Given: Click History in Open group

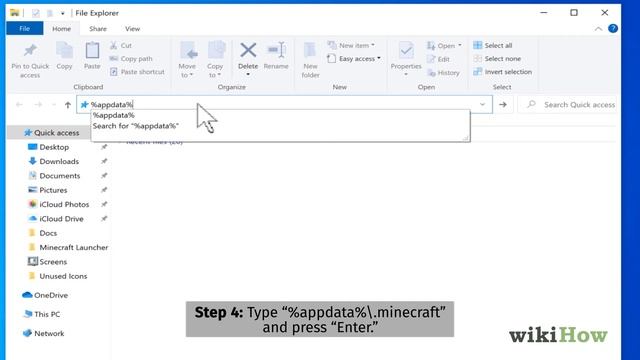Looking at the screenshot, I should (444, 73).
